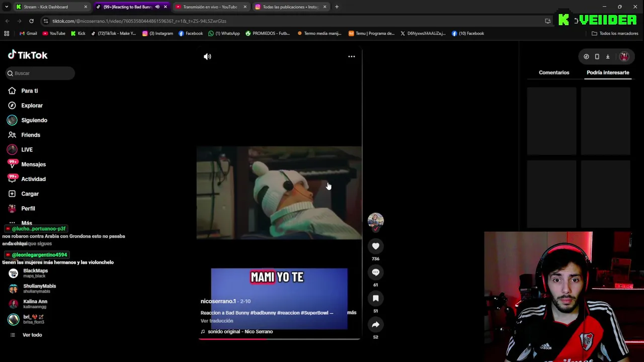The image size is (644, 362).
Task: Click the browser address bar
Action: [292, 21]
